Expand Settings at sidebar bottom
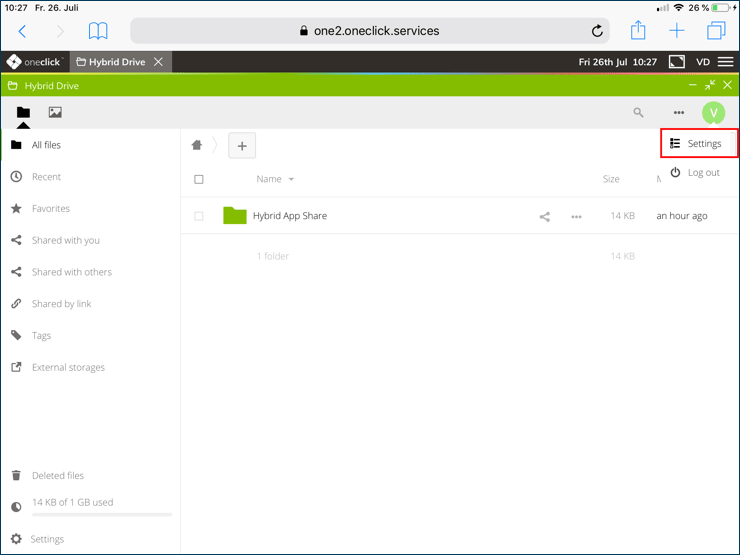The width and height of the screenshot is (740, 555). 47,539
